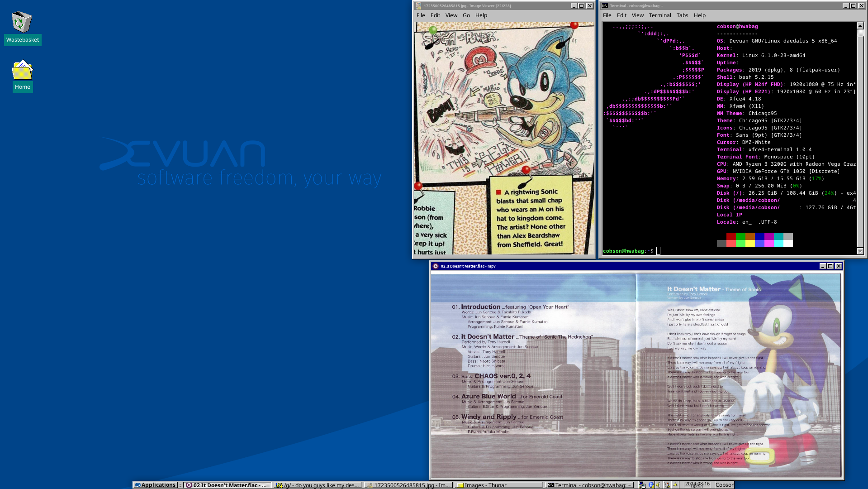Click the panel clock showing 2024-08-16
The height and width of the screenshot is (489, 868).
point(697,485)
